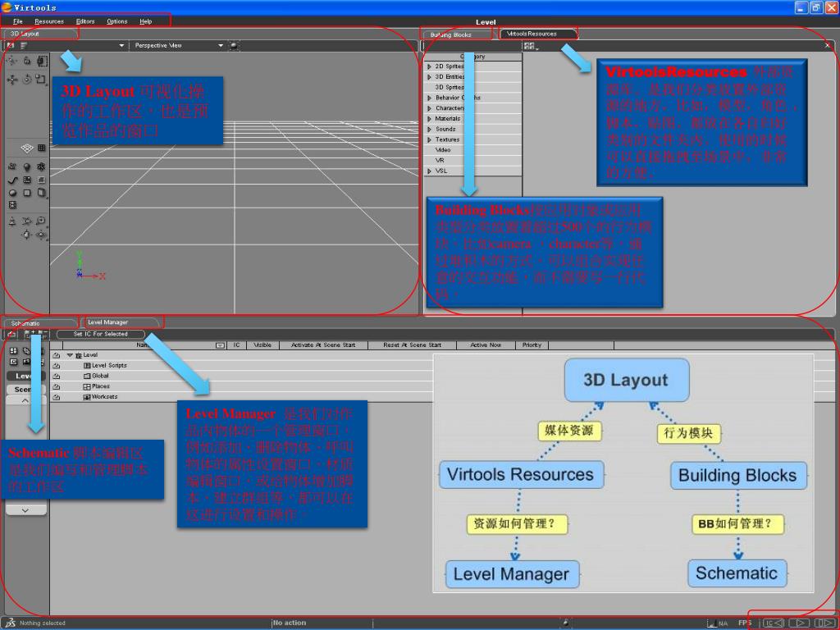Click the Create Portal icon
The height and width of the screenshot is (630, 840).
pyautogui.click(x=41, y=193)
